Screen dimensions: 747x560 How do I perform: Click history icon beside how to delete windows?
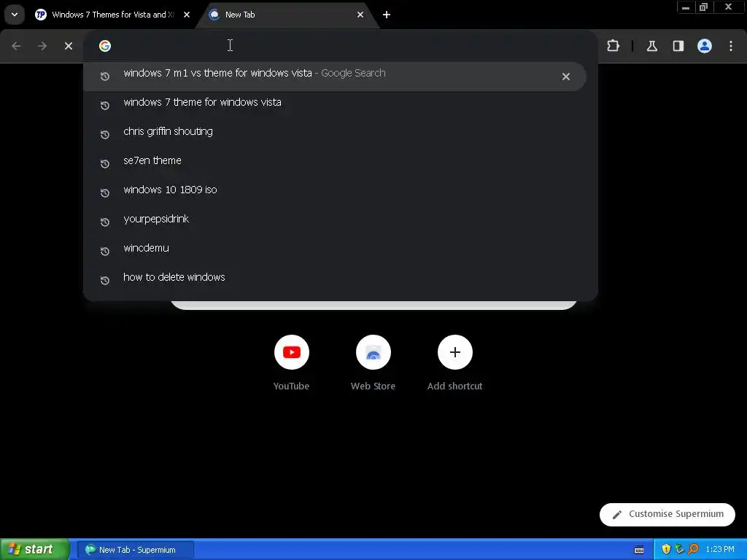[x=105, y=281]
